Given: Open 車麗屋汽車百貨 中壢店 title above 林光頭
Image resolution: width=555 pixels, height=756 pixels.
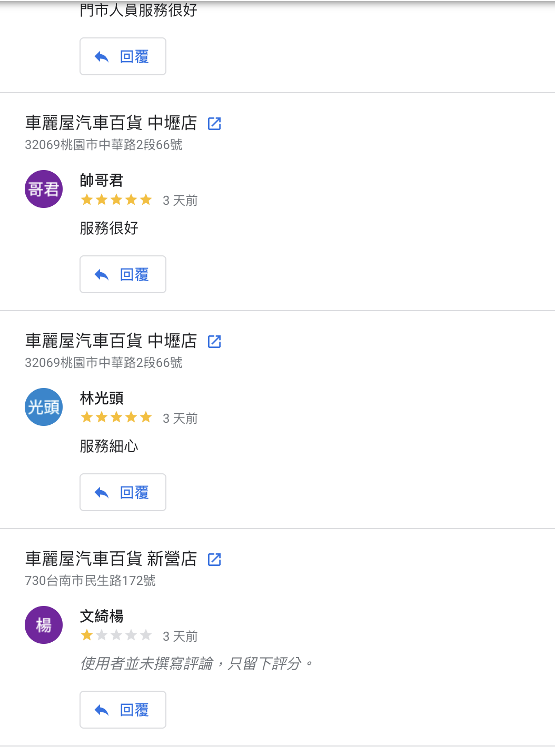Looking at the screenshot, I should 111,341.
